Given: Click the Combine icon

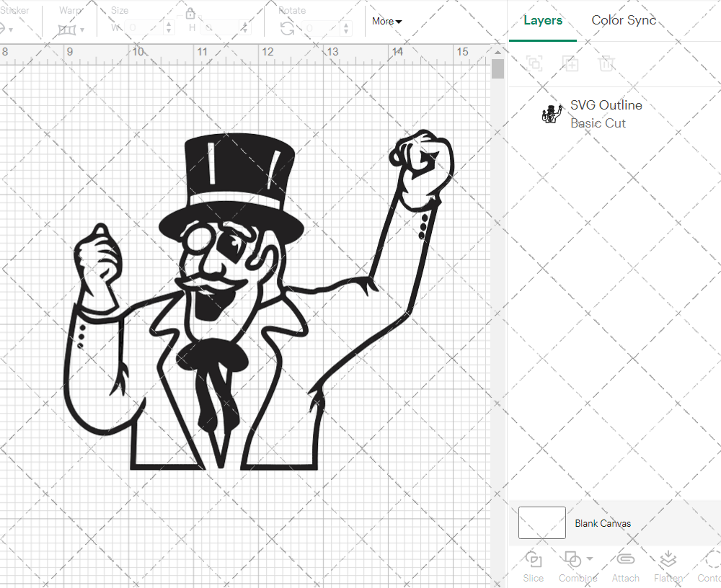Looking at the screenshot, I should (572, 558).
